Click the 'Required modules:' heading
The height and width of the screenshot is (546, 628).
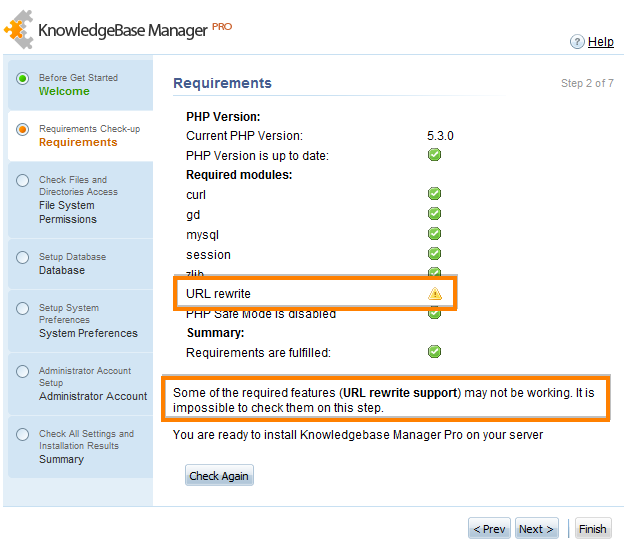tap(239, 175)
